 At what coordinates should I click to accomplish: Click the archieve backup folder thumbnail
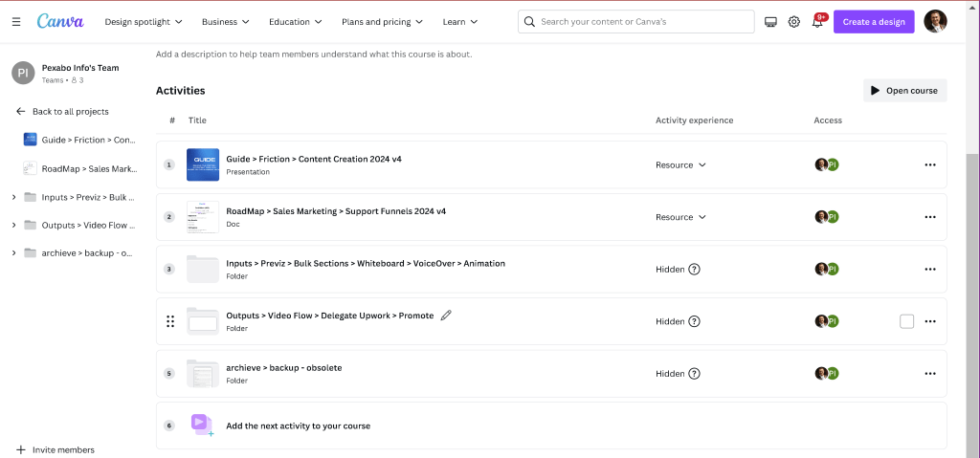coord(203,374)
